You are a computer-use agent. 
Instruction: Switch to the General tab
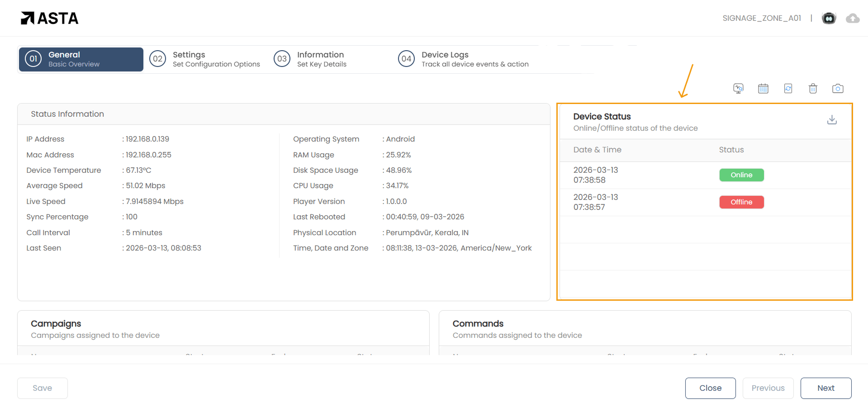coord(81,59)
